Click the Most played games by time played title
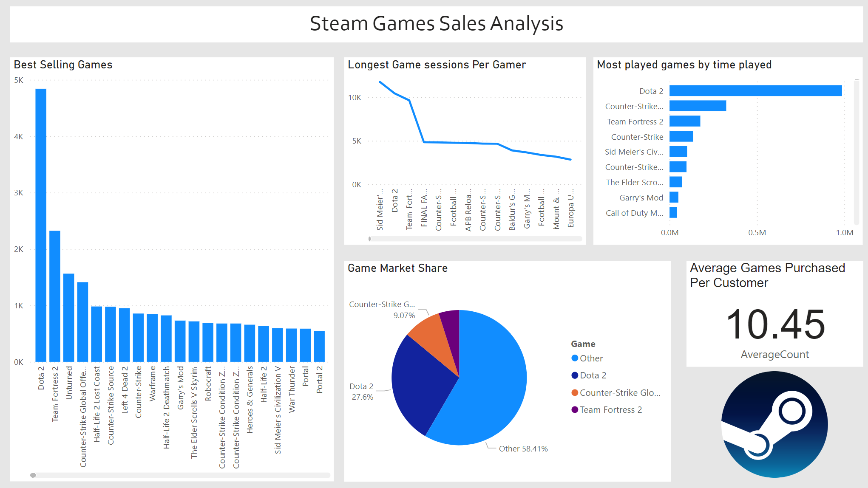 (x=684, y=65)
